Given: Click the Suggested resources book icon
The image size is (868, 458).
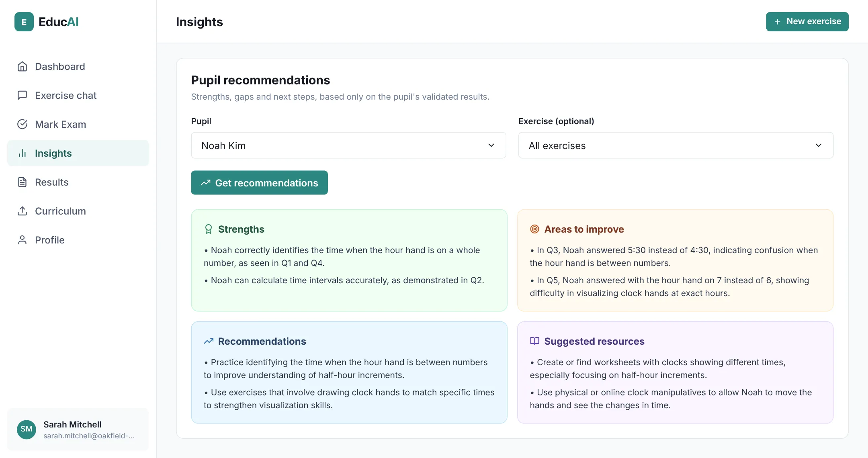Looking at the screenshot, I should click(x=534, y=341).
